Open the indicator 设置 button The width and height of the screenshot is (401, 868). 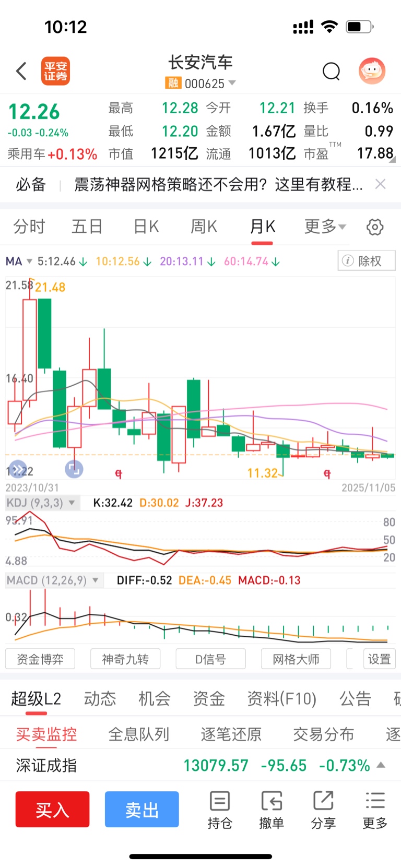380,659
